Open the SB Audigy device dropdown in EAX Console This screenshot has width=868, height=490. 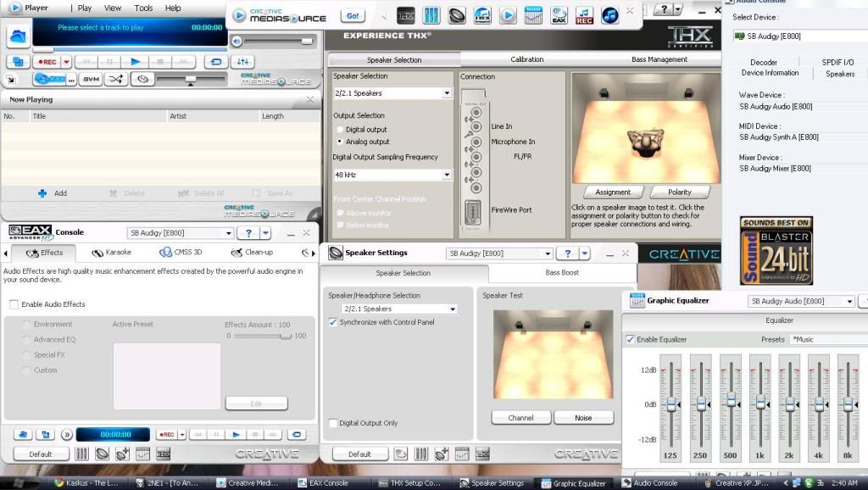pos(181,233)
